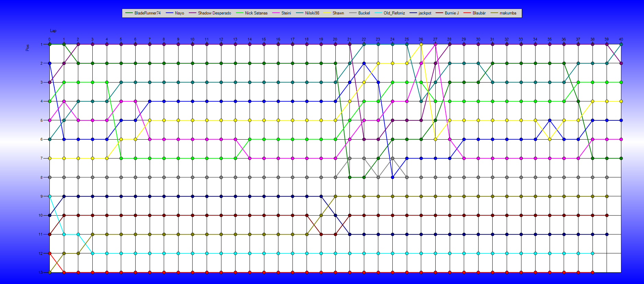Click makumba's olive marker at lap 19 position 10
Screen dimensions: 644x284
pyautogui.click(x=321, y=215)
